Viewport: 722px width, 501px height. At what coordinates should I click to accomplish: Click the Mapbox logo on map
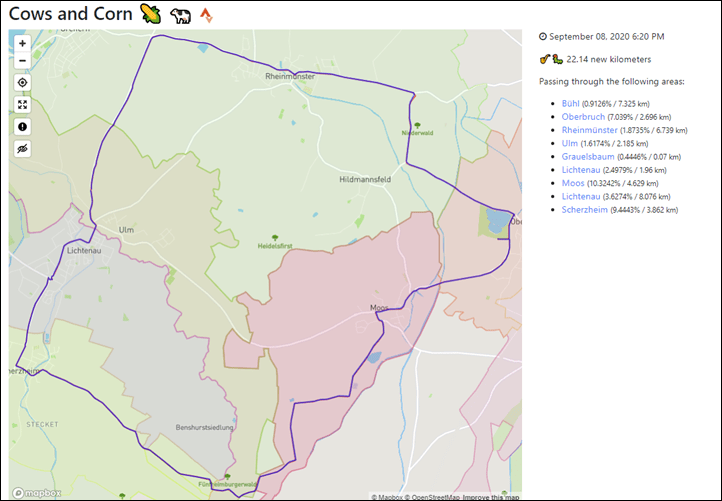[37, 493]
